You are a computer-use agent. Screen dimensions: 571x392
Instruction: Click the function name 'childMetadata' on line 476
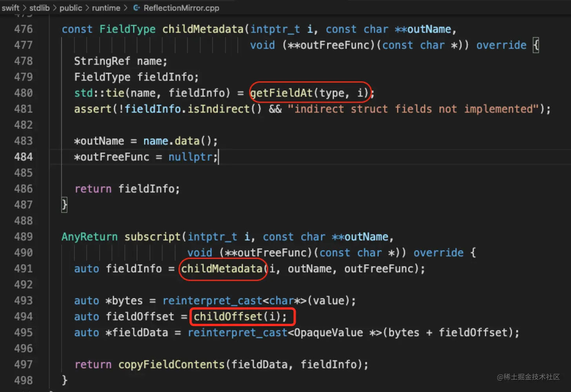point(203,29)
